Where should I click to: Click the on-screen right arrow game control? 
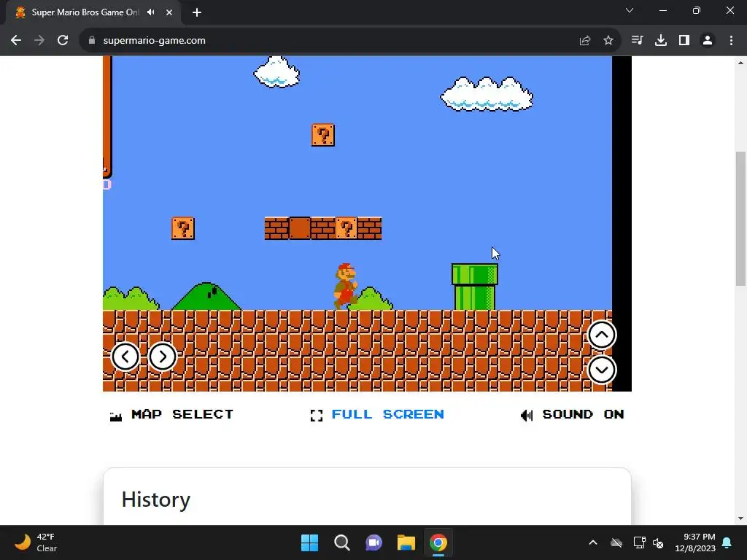(x=163, y=357)
